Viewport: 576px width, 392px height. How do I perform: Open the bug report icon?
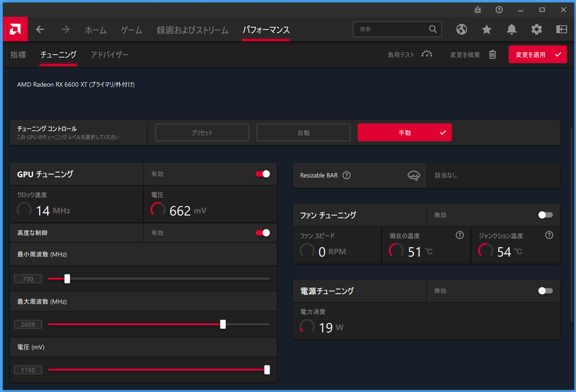[478, 10]
